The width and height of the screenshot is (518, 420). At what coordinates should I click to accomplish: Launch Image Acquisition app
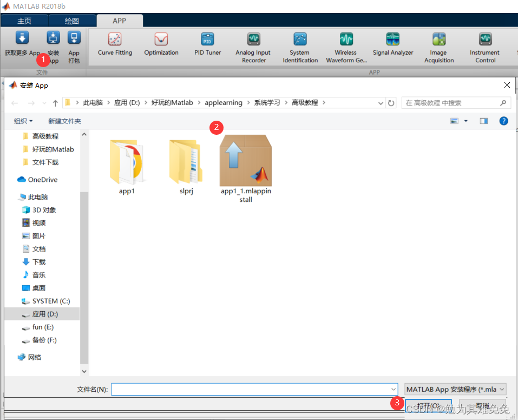(439, 48)
